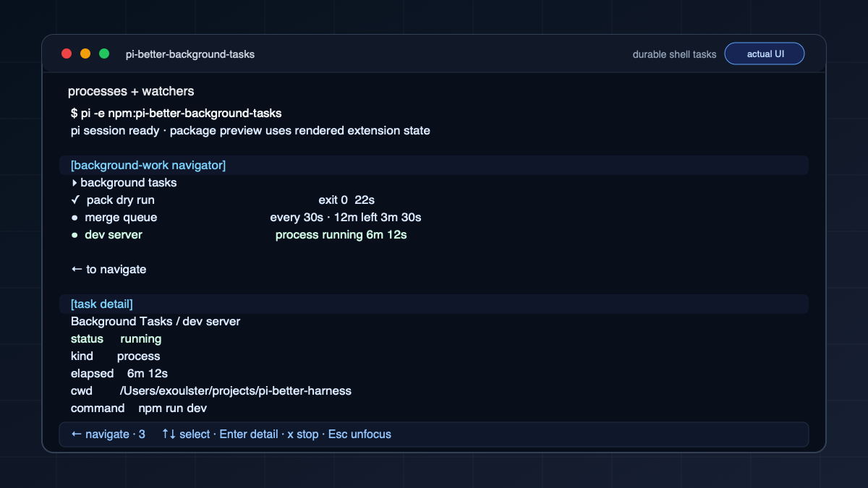This screenshot has width=868, height=488.
Task: Click the green maximize window dot
Action: click(104, 53)
